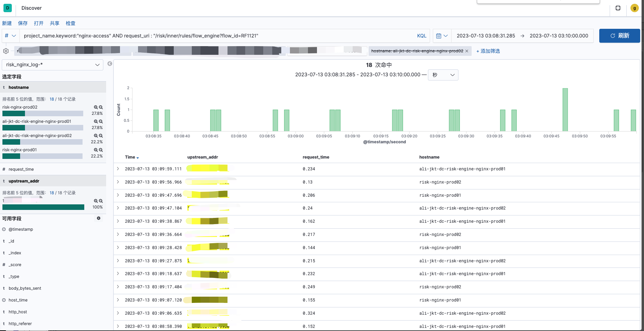Click the upstream_addr column header
Viewport: 644px width, 331px height.
[x=203, y=157]
